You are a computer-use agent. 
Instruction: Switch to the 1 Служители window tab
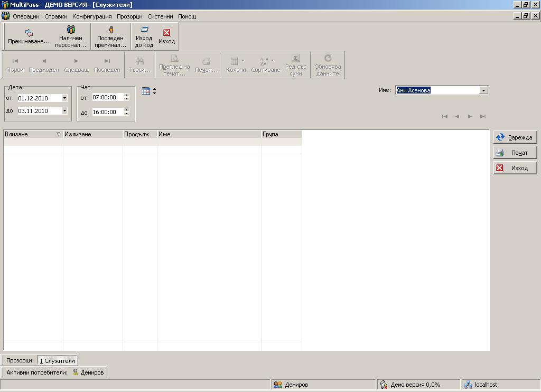(x=58, y=360)
